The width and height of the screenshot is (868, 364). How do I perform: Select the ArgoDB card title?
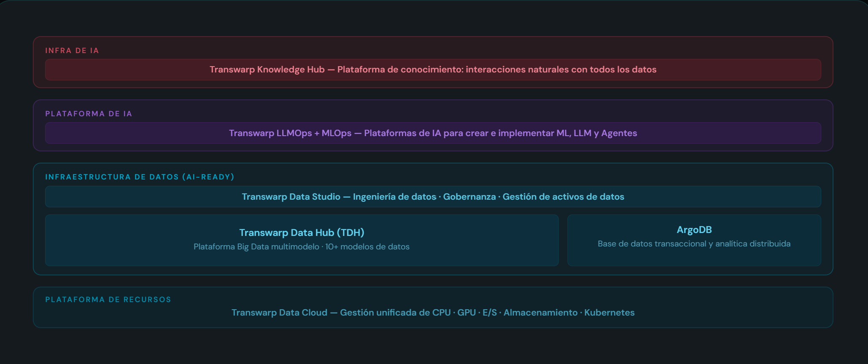(x=694, y=230)
